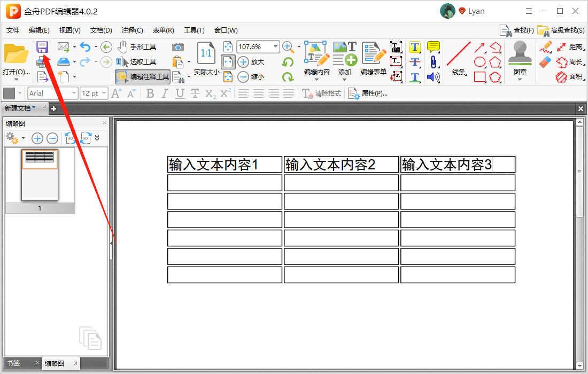588x374 pixels.
Task: Click the Rotate counterclockwise green arrow icon
Action: click(288, 62)
